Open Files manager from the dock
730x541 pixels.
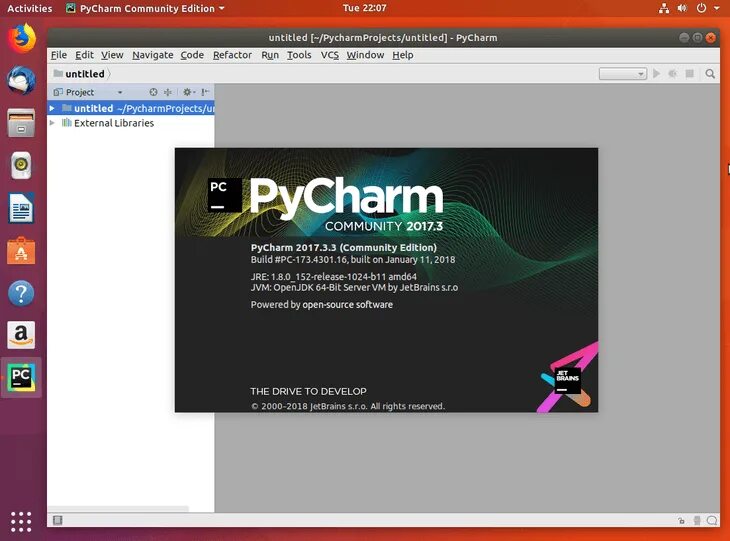click(x=21, y=122)
